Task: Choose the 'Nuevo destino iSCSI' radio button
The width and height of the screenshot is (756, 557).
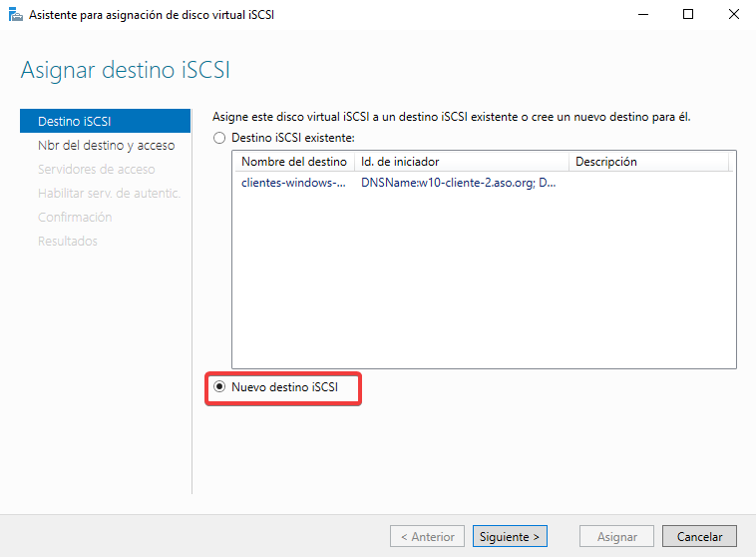Action: pos(219,386)
